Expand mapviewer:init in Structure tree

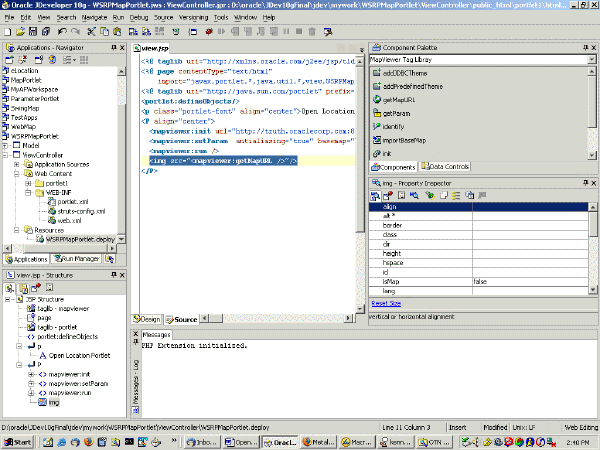tap(31, 374)
